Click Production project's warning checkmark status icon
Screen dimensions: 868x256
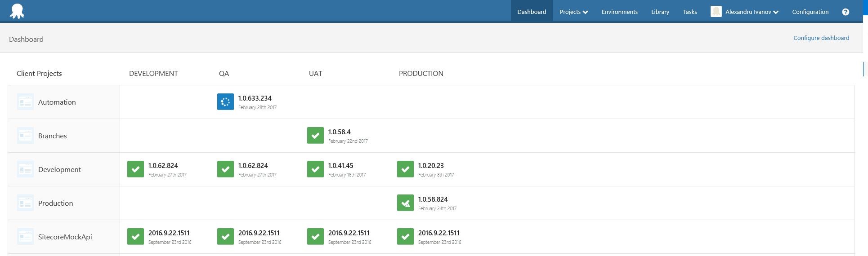[x=405, y=203]
